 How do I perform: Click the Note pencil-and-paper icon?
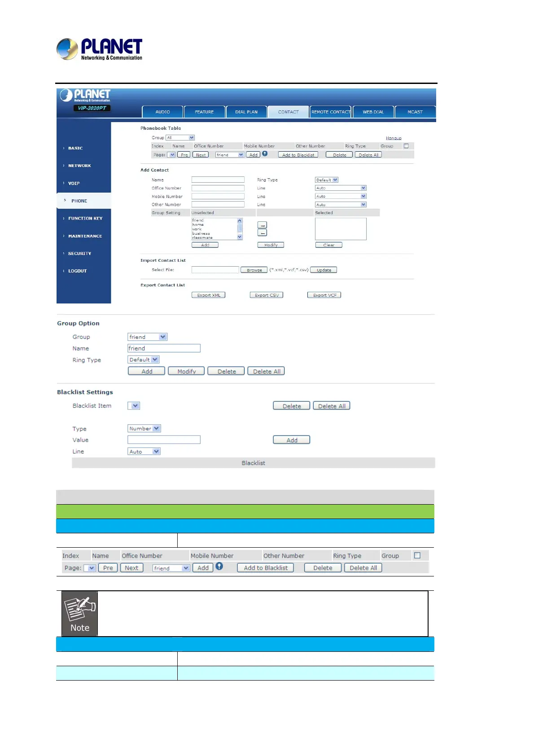point(80,614)
